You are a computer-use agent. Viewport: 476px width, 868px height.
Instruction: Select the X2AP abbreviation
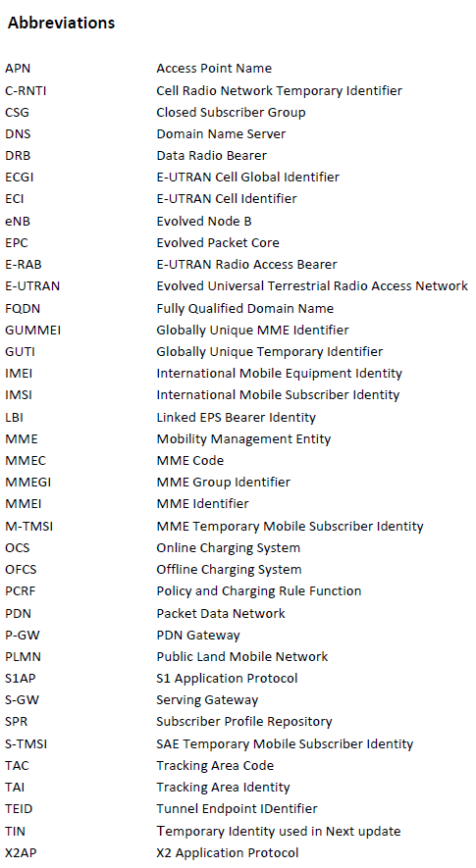tap(21, 852)
